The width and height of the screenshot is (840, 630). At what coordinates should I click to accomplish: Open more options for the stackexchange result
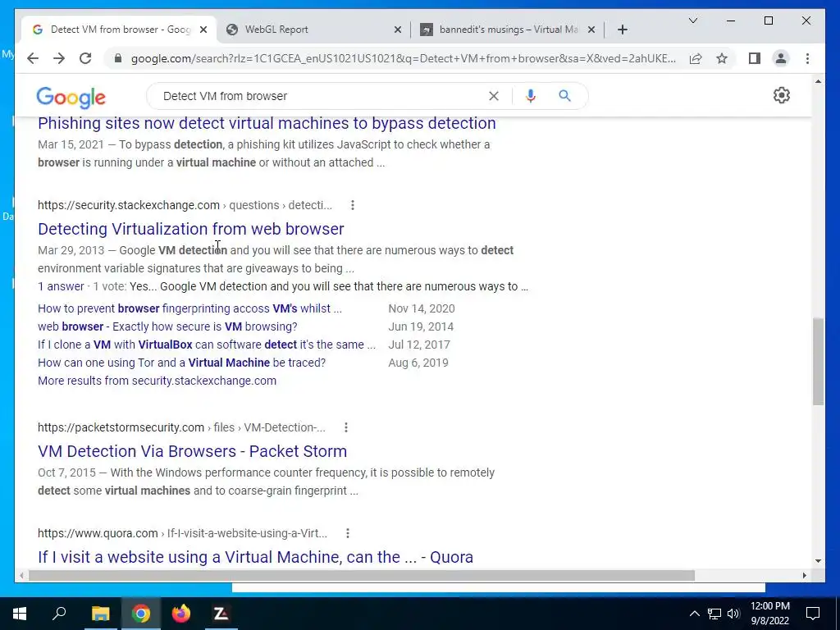pos(352,205)
